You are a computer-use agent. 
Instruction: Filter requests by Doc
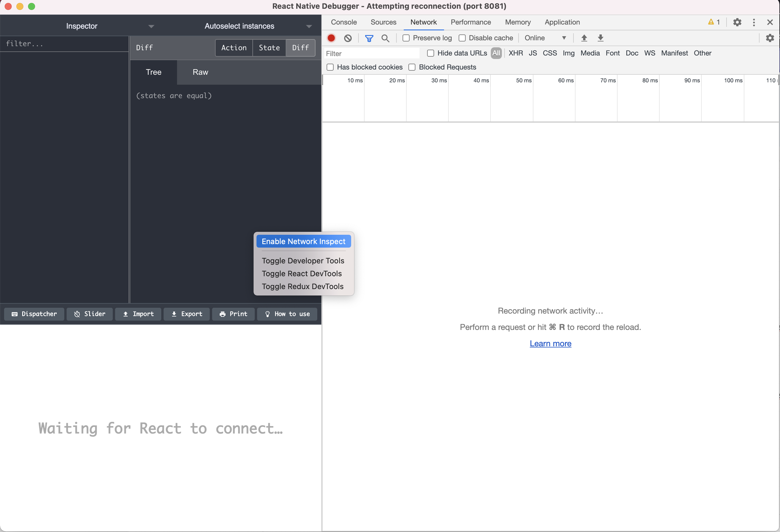(632, 53)
